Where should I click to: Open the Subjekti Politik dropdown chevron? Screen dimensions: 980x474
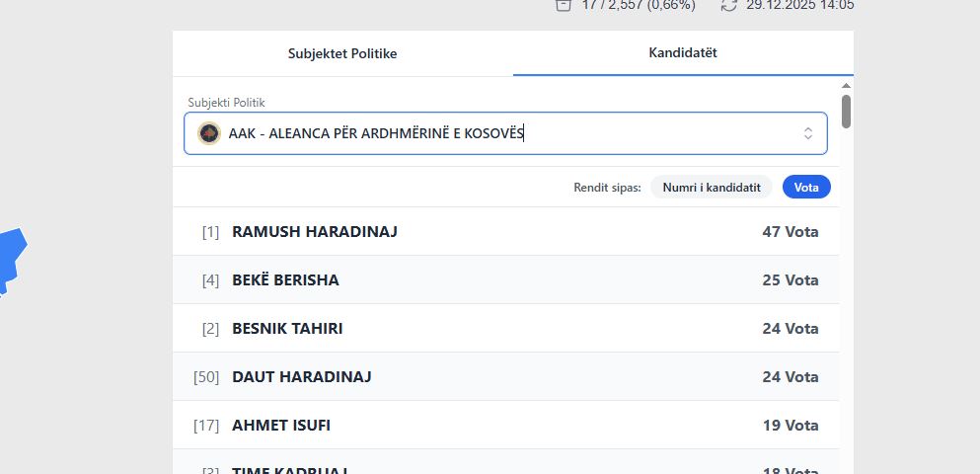tap(808, 133)
